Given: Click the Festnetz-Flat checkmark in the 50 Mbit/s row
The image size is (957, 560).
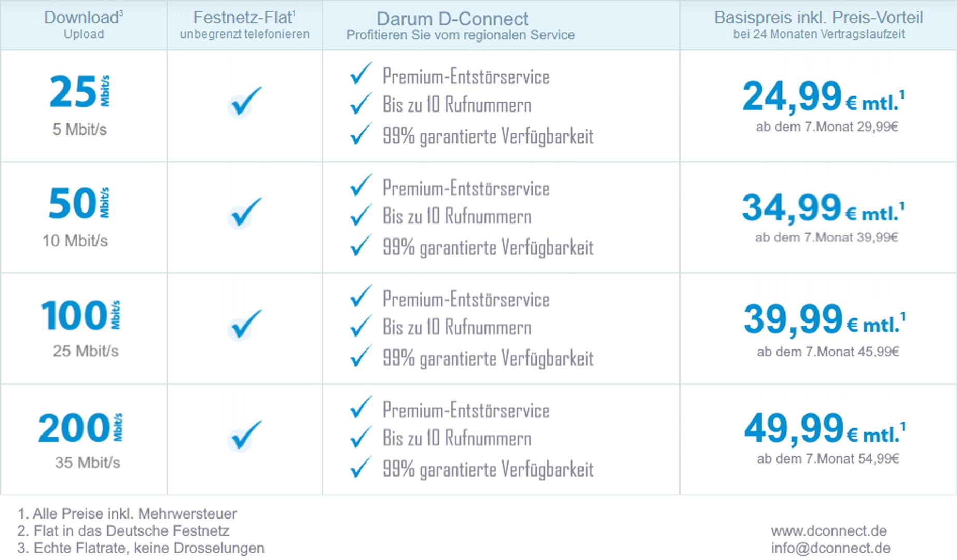Looking at the screenshot, I should (244, 213).
